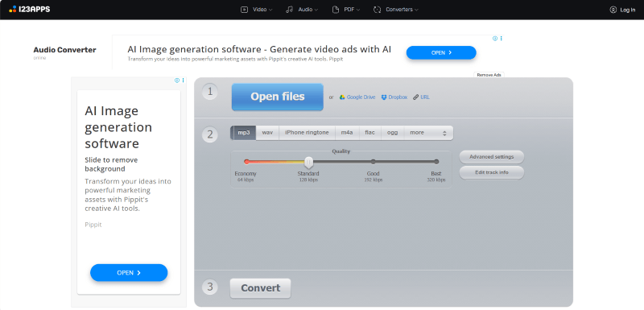Click the 'Best' quality label
The width and height of the screenshot is (644, 310).
(436, 174)
